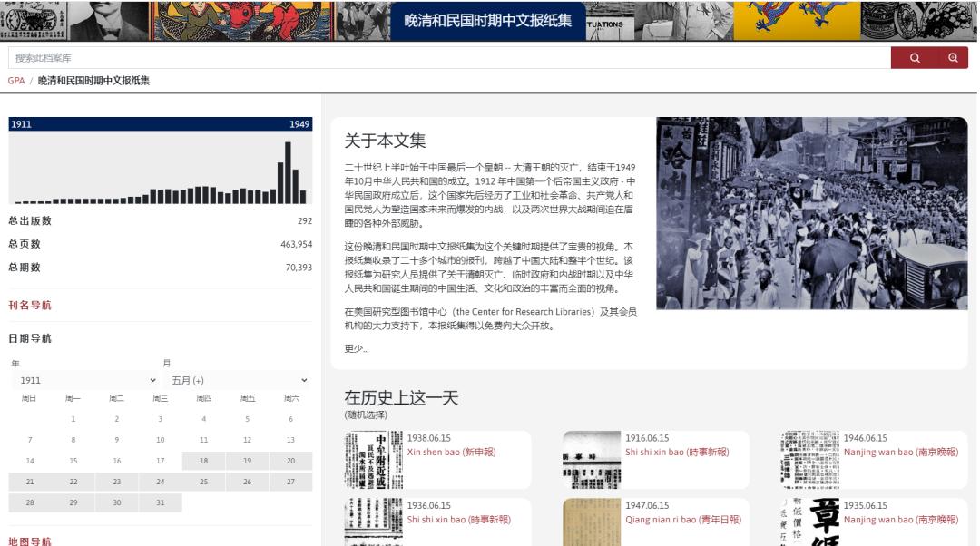Open the 地图导航 navigation section

pos(29,541)
